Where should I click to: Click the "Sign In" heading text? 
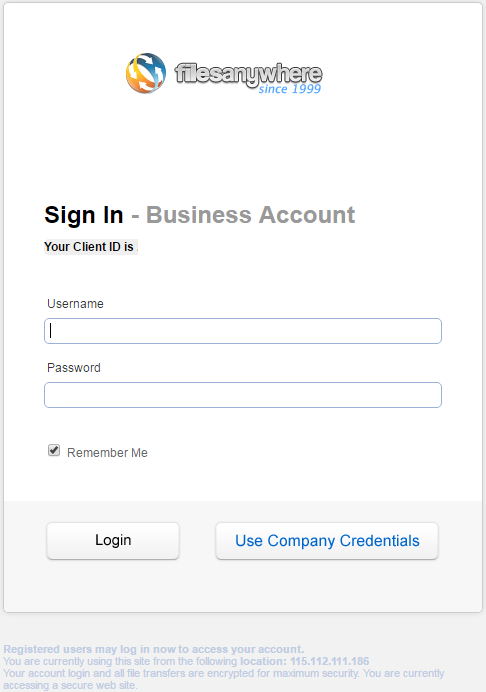(84, 215)
